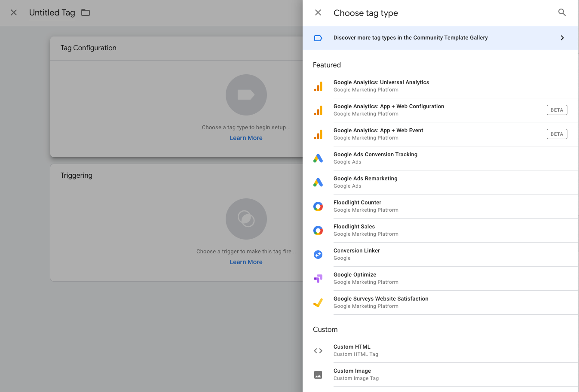Viewport: 579px width, 392px height.
Task: Edit the Untitled Tag name field
Action: point(52,13)
